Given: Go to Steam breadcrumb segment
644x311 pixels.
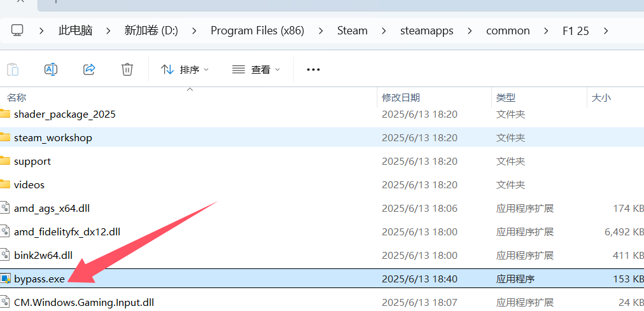Looking at the screenshot, I should (353, 31).
